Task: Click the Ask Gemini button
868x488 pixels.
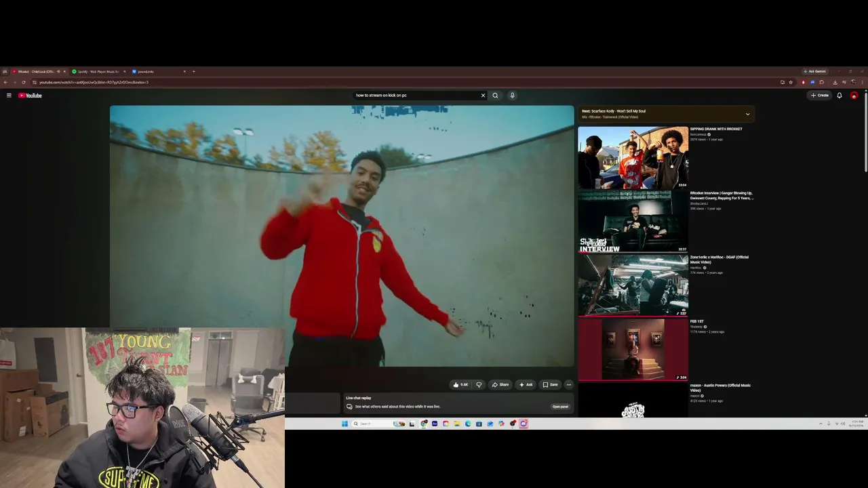Action: tap(815, 72)
